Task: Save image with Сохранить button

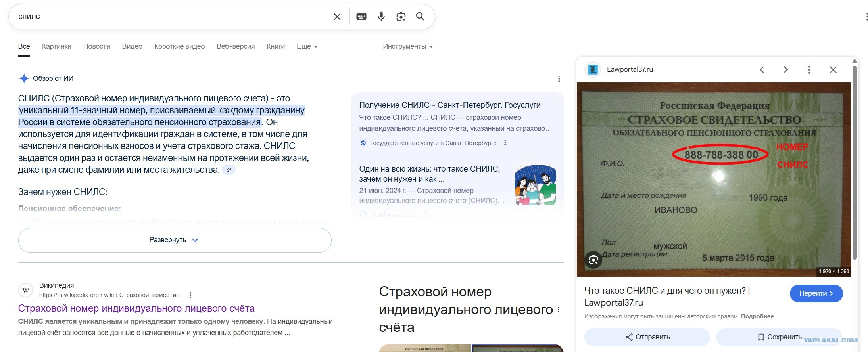Action: 779,337
